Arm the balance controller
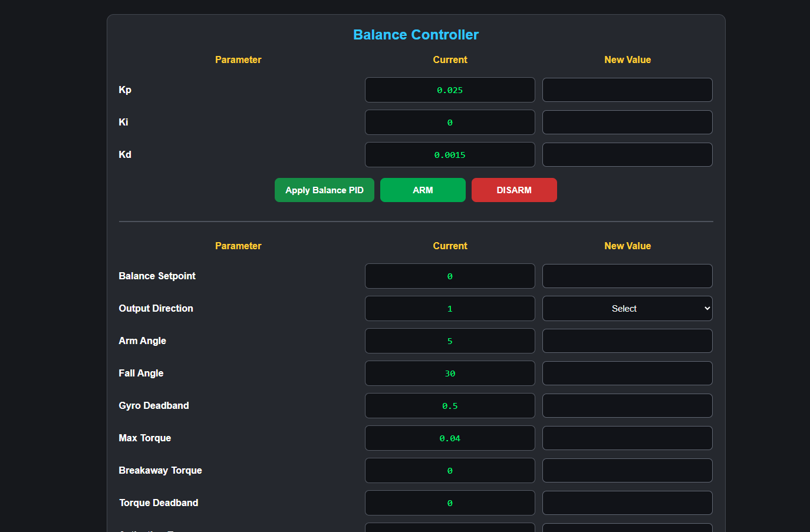 point(423,190)
